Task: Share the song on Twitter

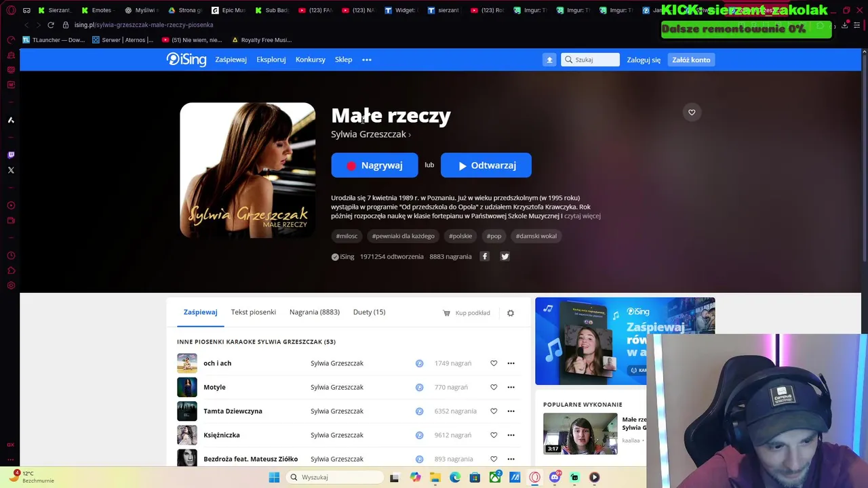Action: (x=505, y=256)
